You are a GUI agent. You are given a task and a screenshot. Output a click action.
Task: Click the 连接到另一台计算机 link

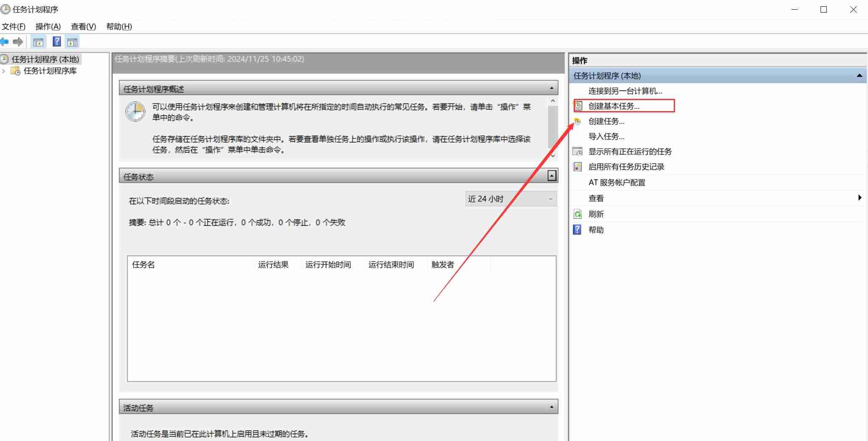pos(625,91)
